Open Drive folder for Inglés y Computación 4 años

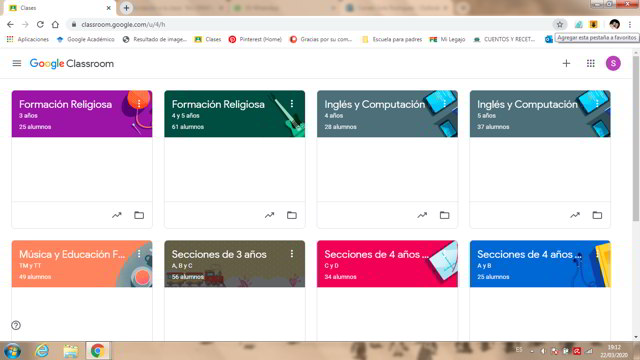click(x=444, y=215)
